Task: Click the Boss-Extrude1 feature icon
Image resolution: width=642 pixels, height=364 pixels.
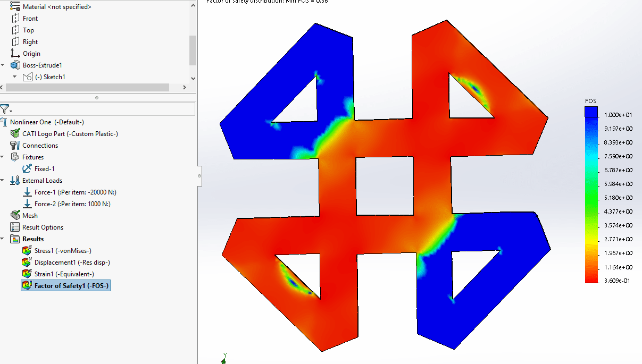Action: (15, 65)
